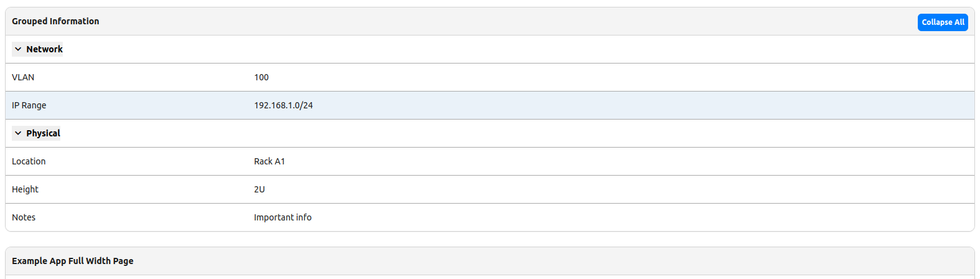Viewport: 980px width, 279px height.
Task: Click the Grouped Information panel title
Action: (55, 21)
